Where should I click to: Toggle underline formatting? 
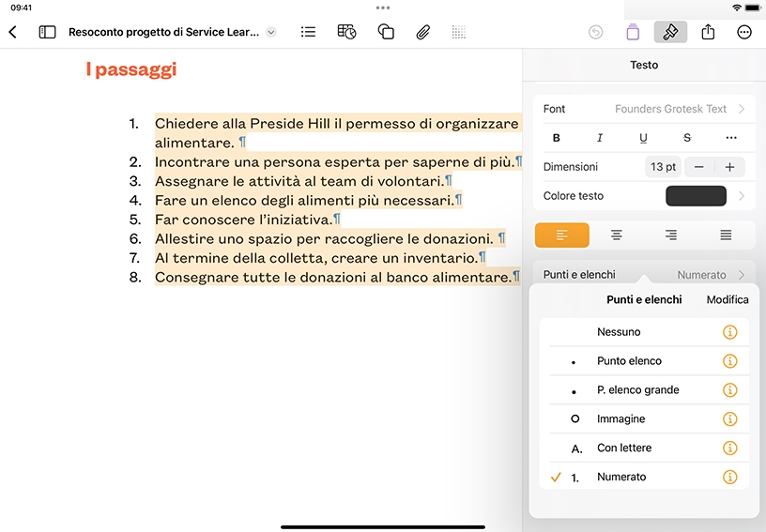(x=643, y=138)
